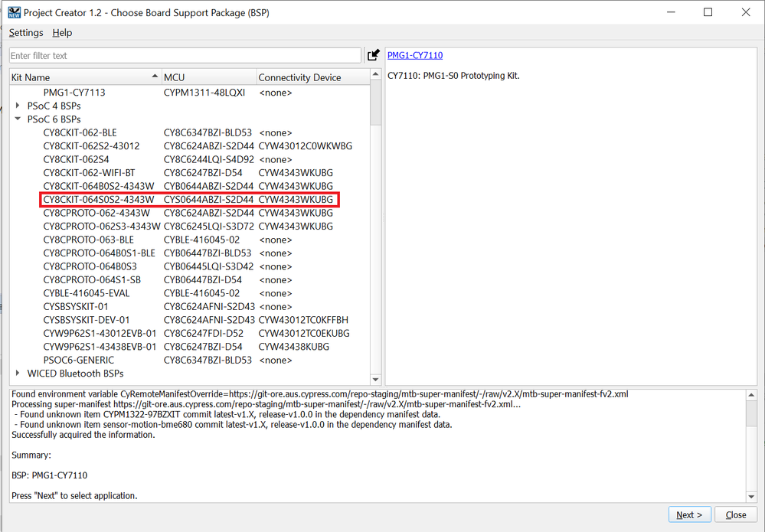
Task: Select the CY8CKIT-062S2-43012 kit
Action: [91, 146]
